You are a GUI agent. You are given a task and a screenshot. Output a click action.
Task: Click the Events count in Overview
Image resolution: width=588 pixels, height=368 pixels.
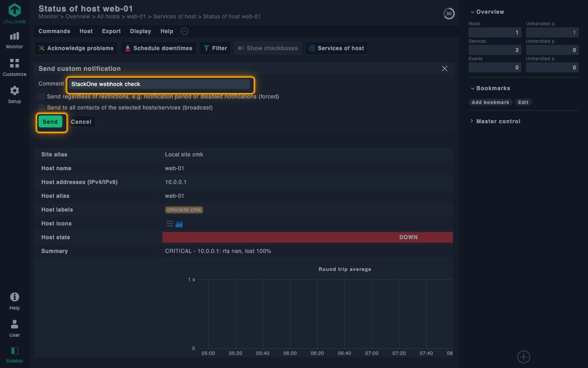tap(495, 68)
